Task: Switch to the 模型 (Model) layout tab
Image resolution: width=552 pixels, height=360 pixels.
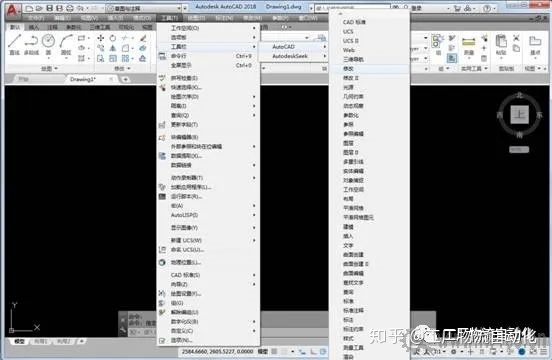Action: 19,341
